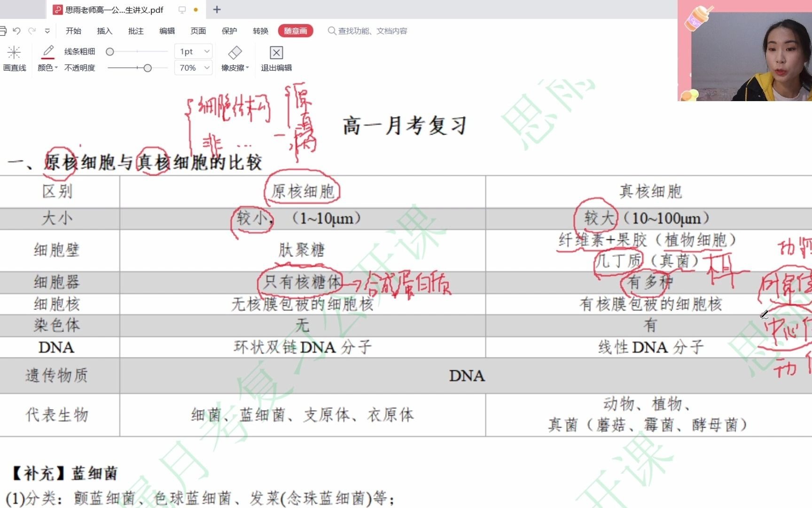Click the unsaved changes dot on the document tab
The width and height of the screenshot is (812, 508).
(x=196, y=9)
